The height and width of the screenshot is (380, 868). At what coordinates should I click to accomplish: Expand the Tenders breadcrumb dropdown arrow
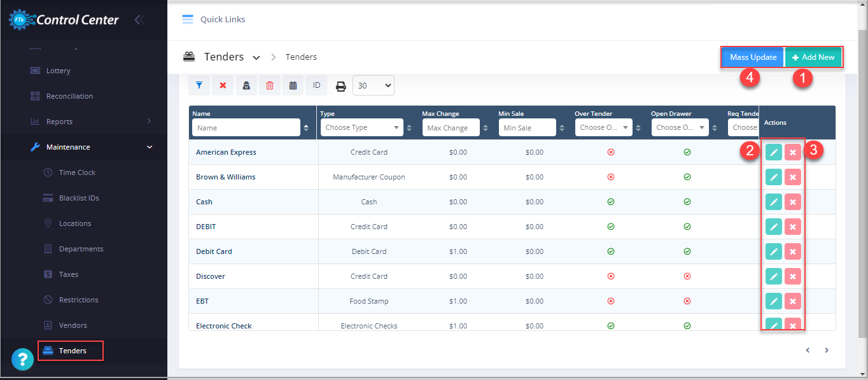pos(256,57)
